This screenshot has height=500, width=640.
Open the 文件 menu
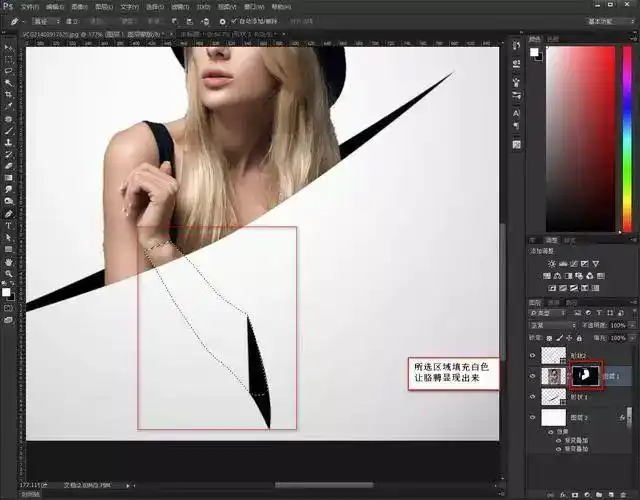pos(29,6)
